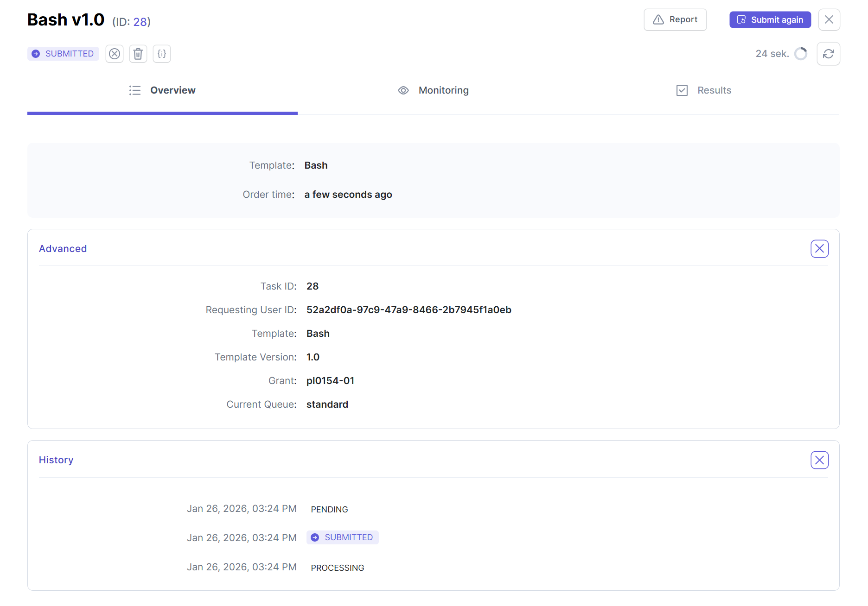The height and width of the screenshot is (606, 868).
Task: Click the task ID 28 link in title
Action: (140, 22)
